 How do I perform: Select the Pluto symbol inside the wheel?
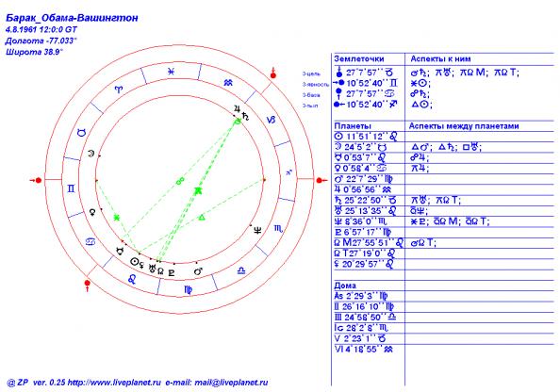click(x=172, y=272)
